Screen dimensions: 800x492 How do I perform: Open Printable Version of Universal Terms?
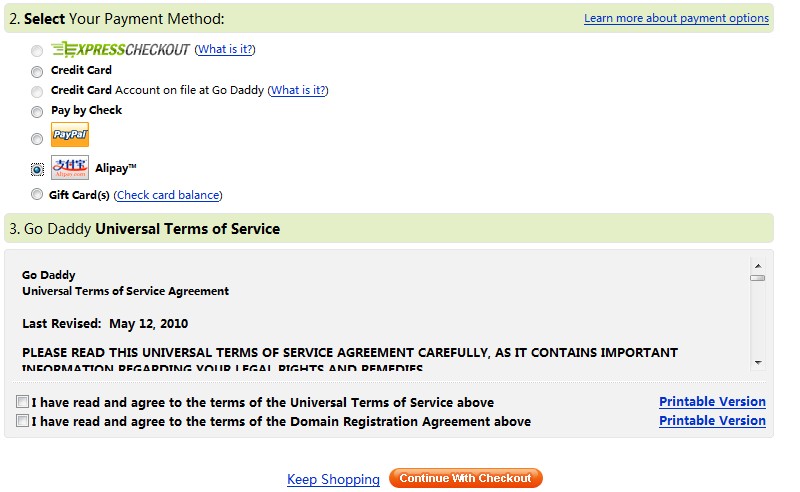[x=712, y=402]
